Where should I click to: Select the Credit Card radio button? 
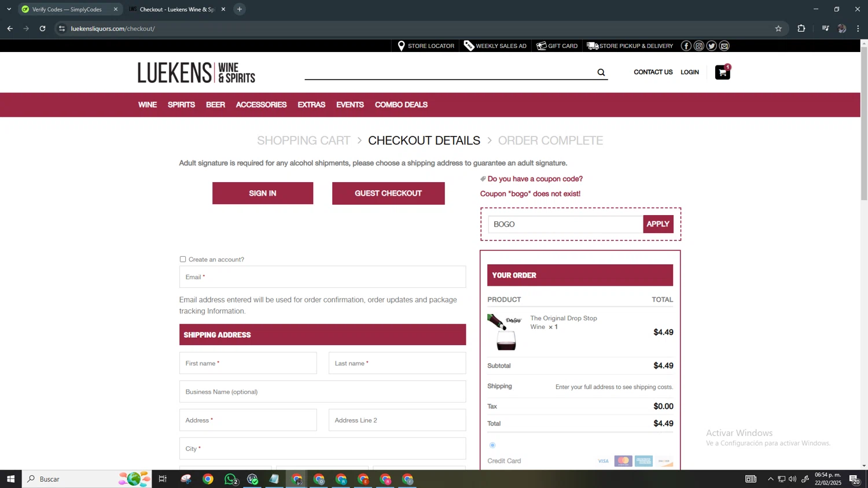click(492, 445)
